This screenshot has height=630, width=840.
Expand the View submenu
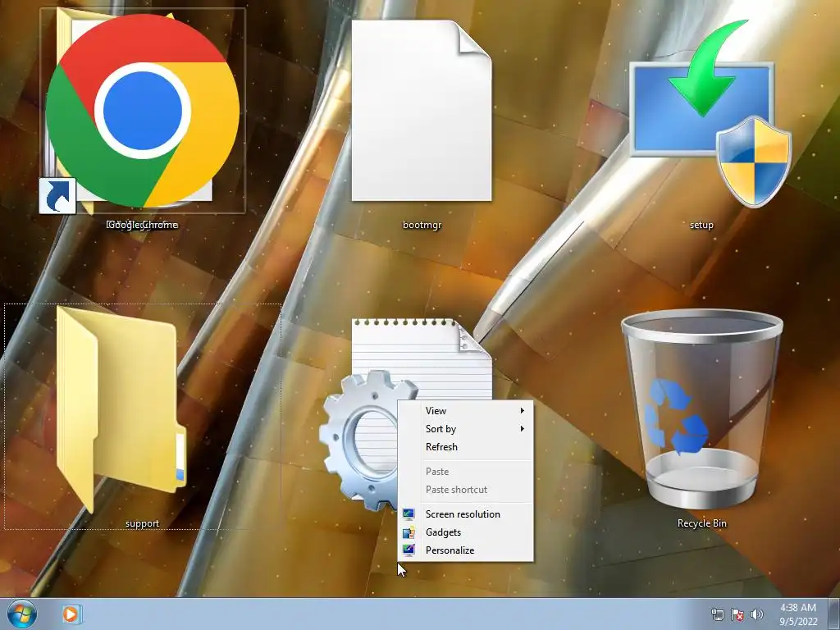pyautogui.click(x=466, y=411)
